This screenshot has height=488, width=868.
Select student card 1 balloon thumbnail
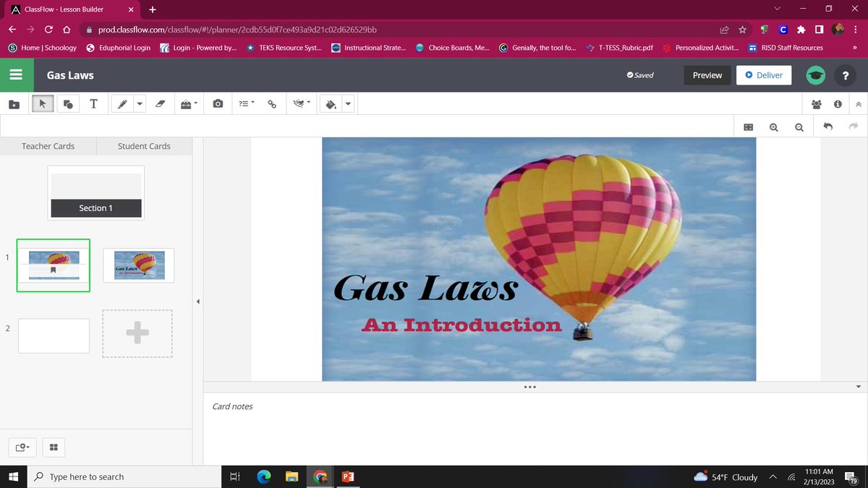click(x=138, y=265)
